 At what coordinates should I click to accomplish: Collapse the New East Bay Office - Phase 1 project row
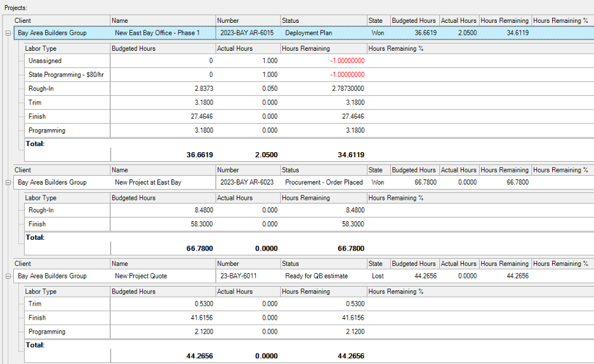coord(8,34)
